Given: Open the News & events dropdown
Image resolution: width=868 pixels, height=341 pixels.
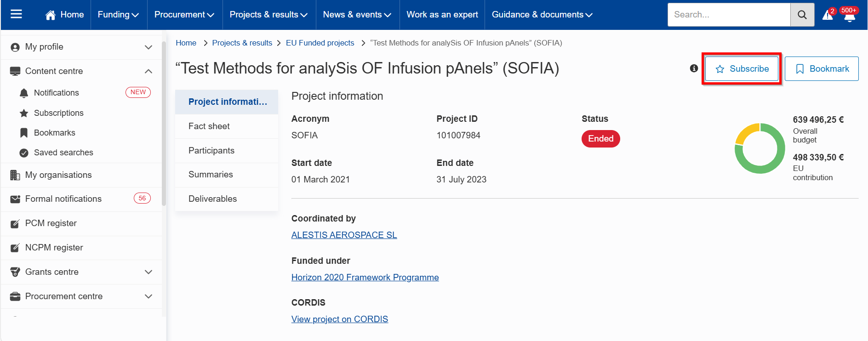Looking at the screenshot, I should 357,15.
